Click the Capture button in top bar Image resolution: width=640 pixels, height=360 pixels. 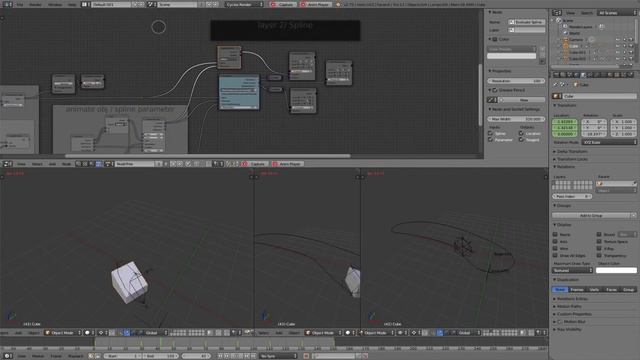283,4
